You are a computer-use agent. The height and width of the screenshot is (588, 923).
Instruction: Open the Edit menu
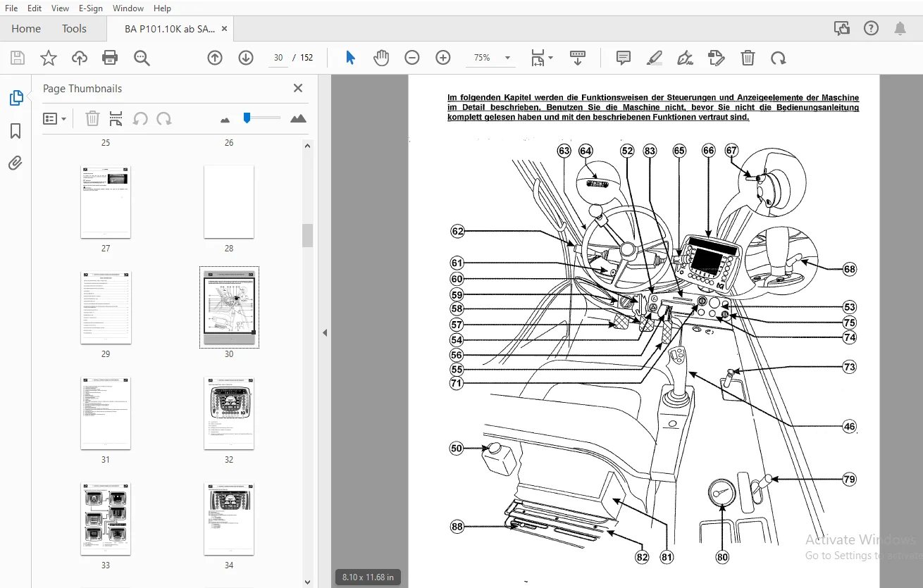pyautogui.click(x=35, y=8)
